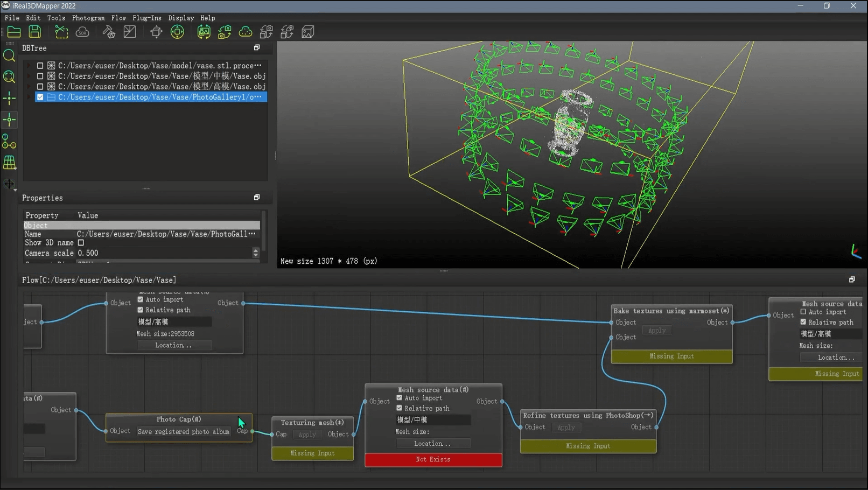Screen dimensions: 868x490
Task: Click the SOR cloud toolbar icon
Action: tap(82, 32)
